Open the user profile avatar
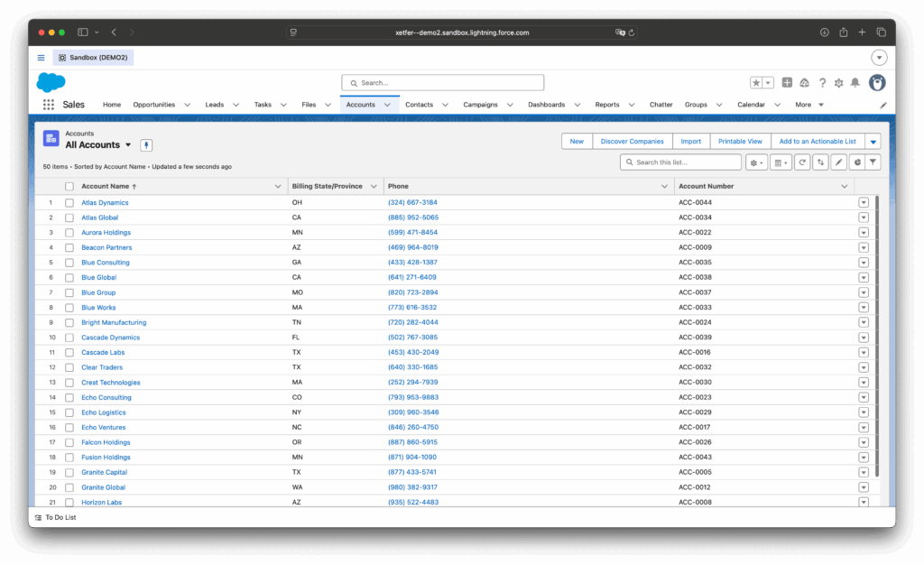924x565 pixels. coord(877,82)
